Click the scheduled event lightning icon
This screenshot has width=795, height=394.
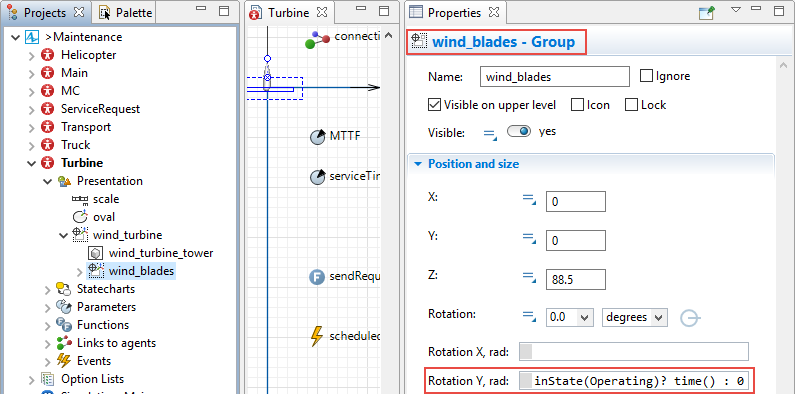click(x=316, y=336)
